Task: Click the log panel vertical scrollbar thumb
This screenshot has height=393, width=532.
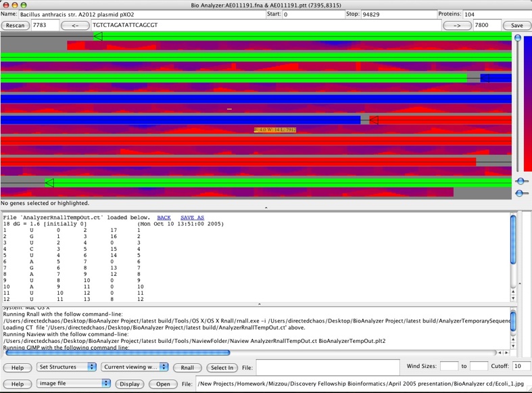Action: pyautogui.click(x=513, y=321)
